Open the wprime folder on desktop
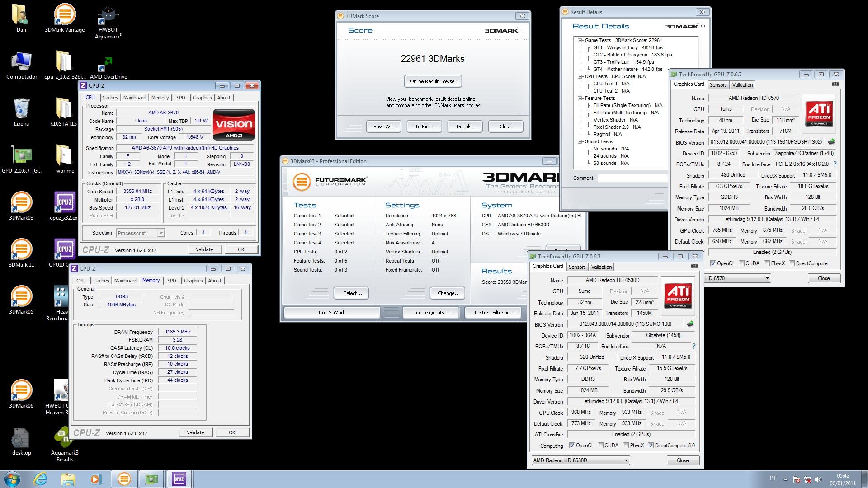Image resolution: width=868 pixels, height=488 pixels. pos(65,159)
